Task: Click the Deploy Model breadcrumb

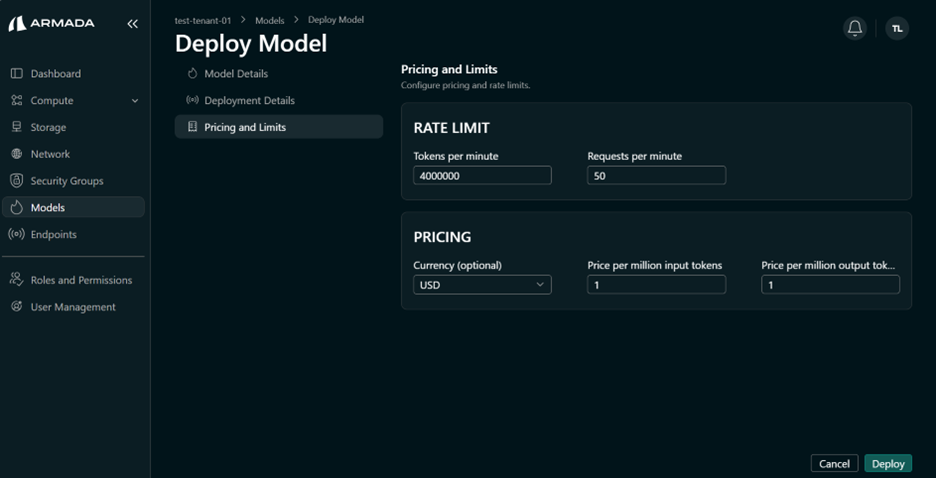Action: [336, 20]
